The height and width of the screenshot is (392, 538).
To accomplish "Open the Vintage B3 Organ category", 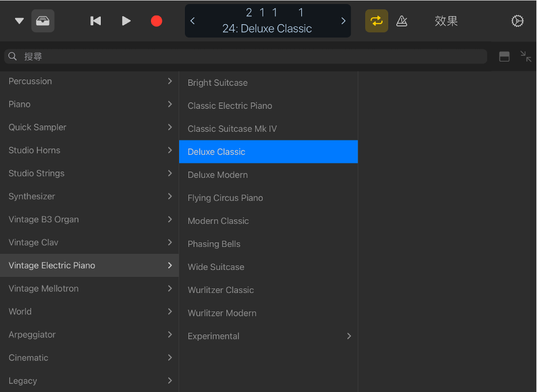I will [89, 219].
